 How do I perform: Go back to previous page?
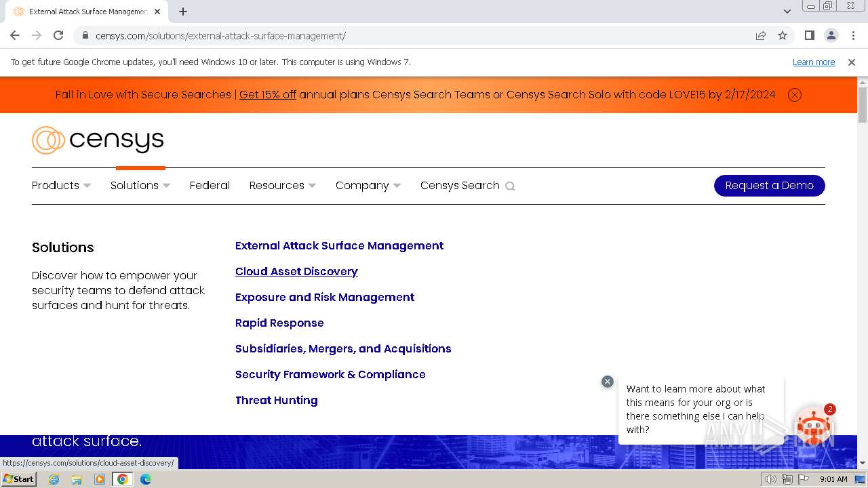tap(15, 35)
